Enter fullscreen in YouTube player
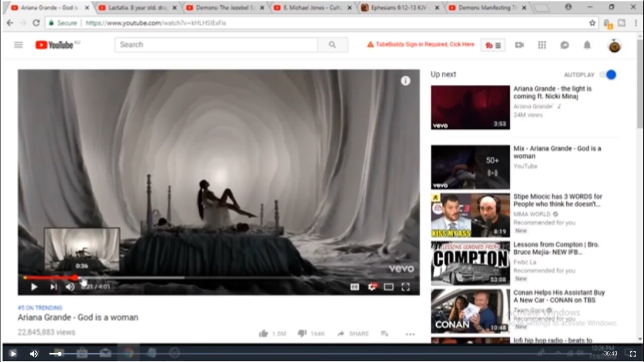 [406, 287]
